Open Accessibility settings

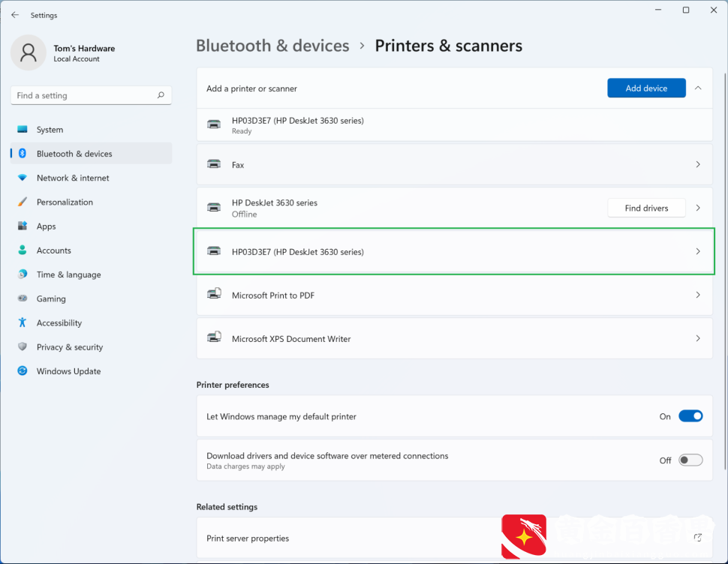tap(91, 322)
